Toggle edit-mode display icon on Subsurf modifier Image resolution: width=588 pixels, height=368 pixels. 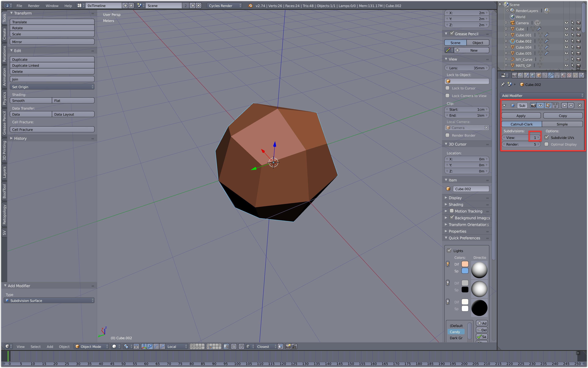point(548,106)
